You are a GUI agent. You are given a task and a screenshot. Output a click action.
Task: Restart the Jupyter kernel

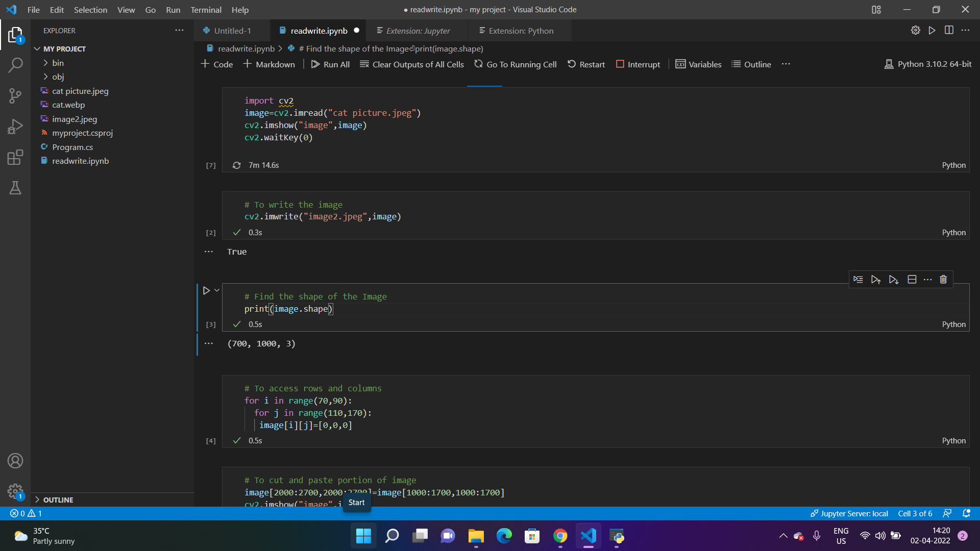585,64
